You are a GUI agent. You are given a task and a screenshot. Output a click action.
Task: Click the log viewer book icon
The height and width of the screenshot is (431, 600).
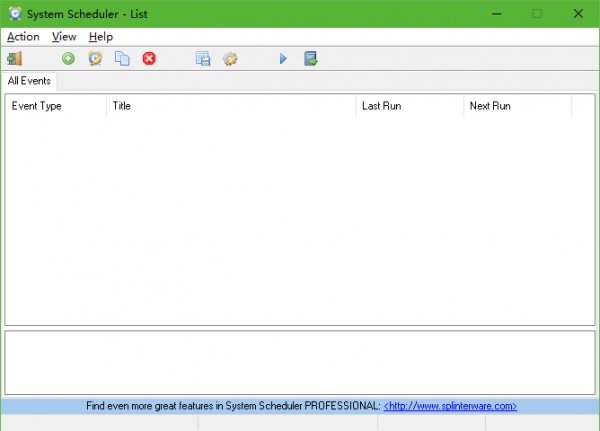[311, 59]
